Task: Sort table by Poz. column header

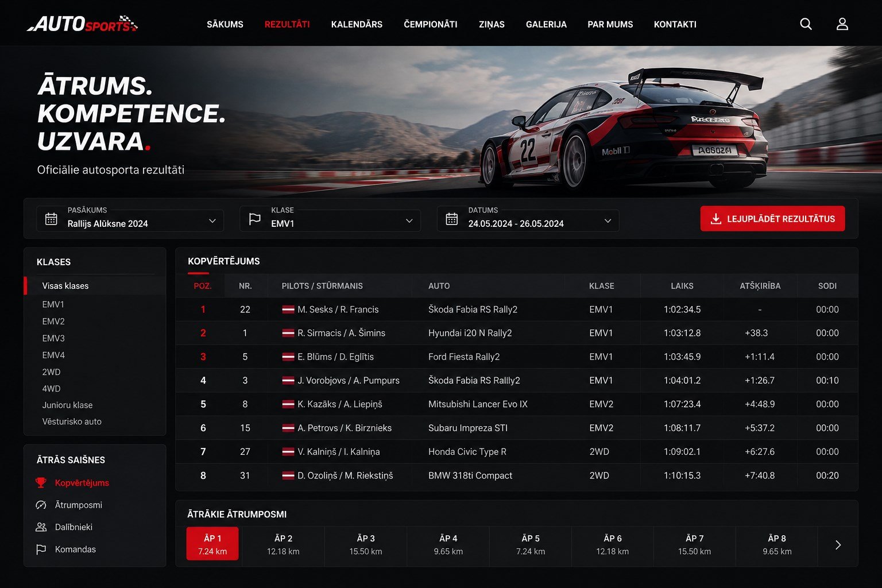Action: [203, 286]
